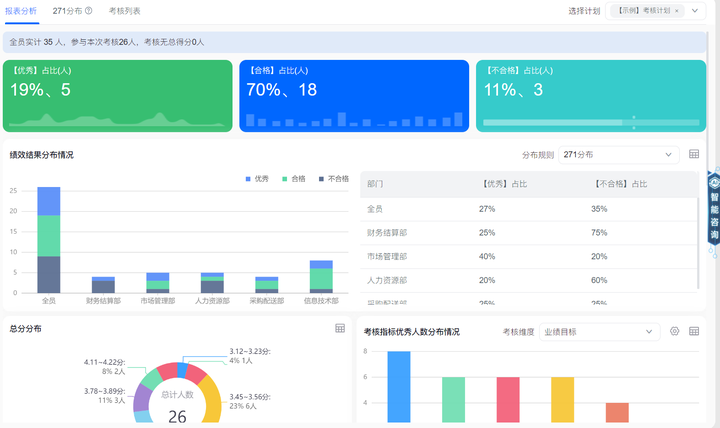
Task: Click the 【合格】占比 blue card
Action: point(354,96)
